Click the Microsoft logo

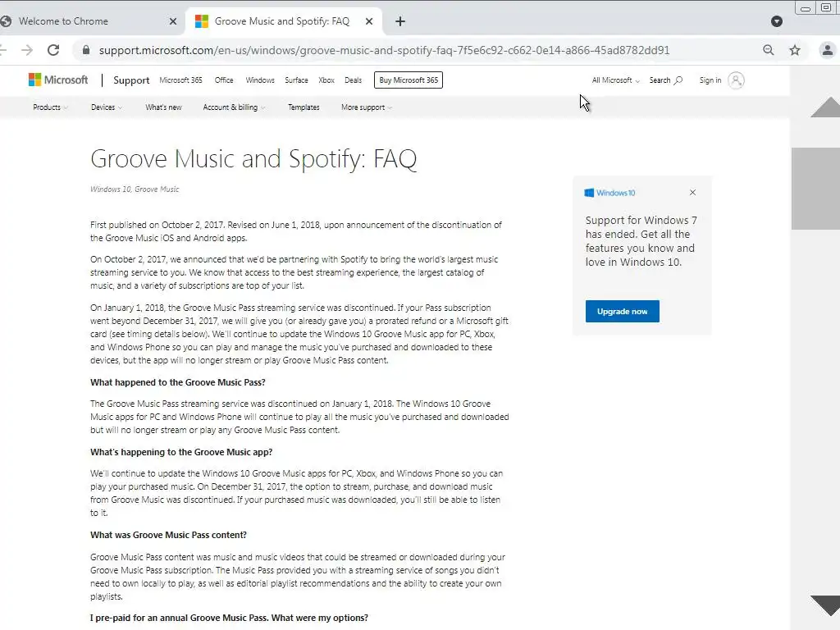(x=58, y=80)
